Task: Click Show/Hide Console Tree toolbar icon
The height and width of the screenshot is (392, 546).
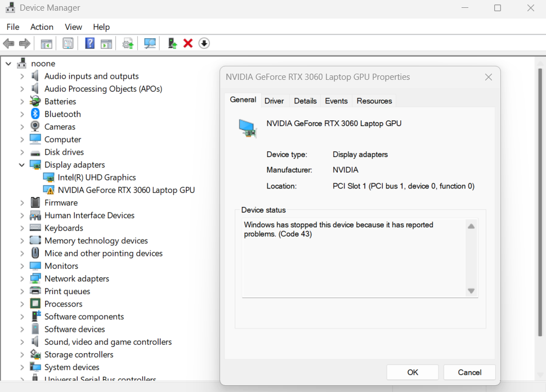Action: (46, 44)
